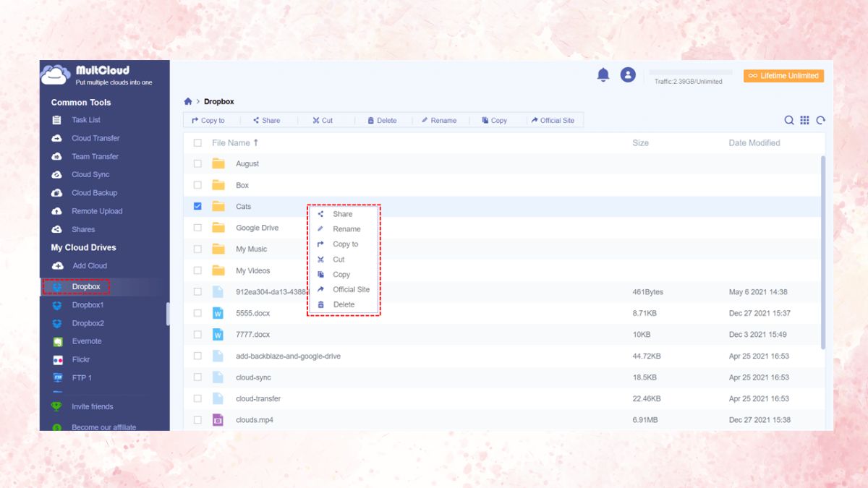Check the 7777.docx file checkbox

[x=197, y=334]
